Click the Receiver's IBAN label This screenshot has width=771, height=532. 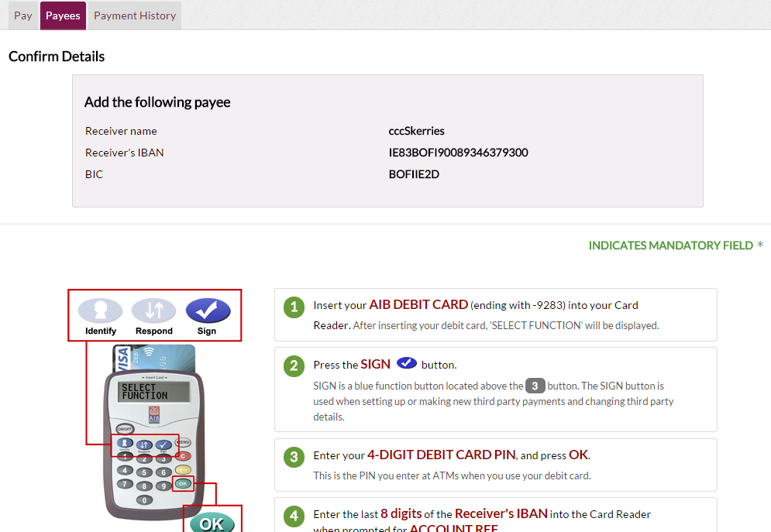[125, 153]
